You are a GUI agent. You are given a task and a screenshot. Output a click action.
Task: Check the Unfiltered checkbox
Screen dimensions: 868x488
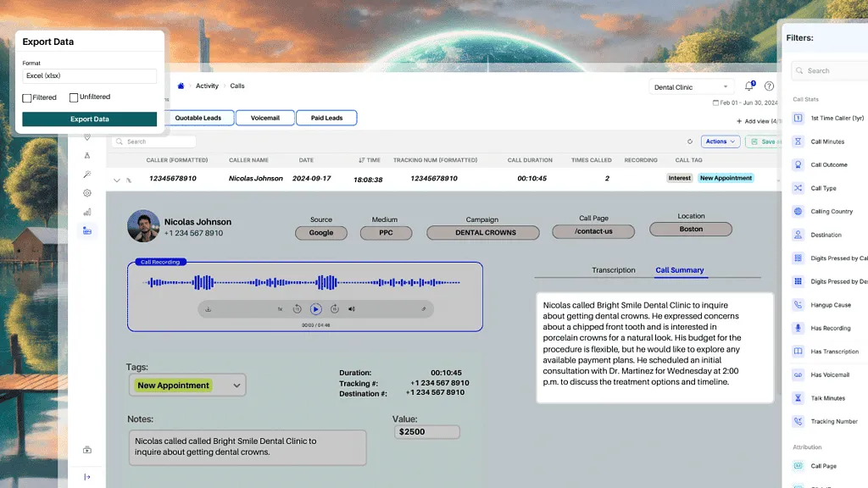[74, 97]
